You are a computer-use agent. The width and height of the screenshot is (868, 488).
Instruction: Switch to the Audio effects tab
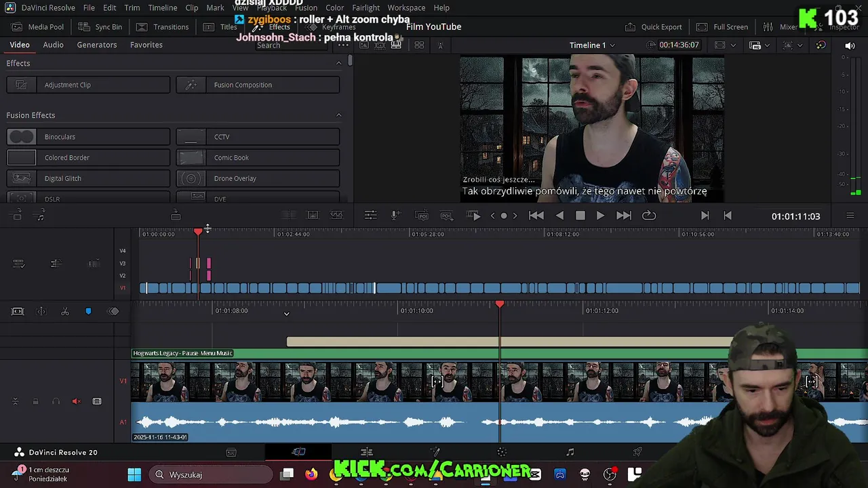click(x=53, y=45)
